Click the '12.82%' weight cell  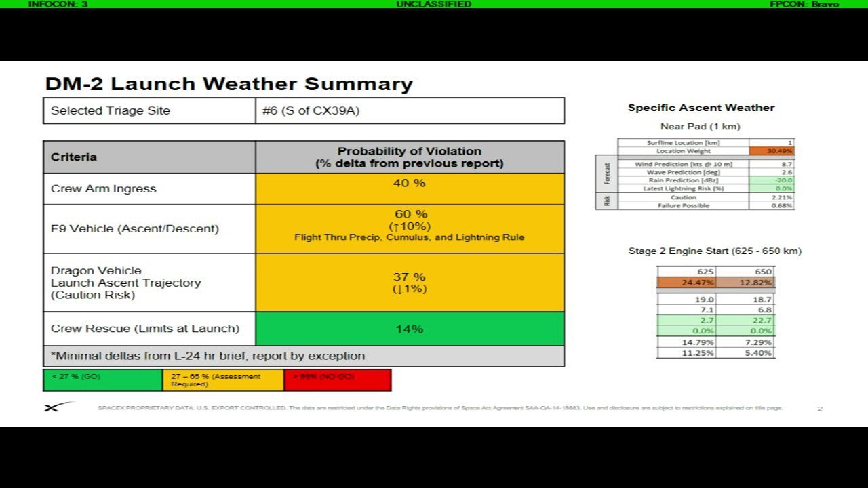pyautogui.click(x=745, y=283)
